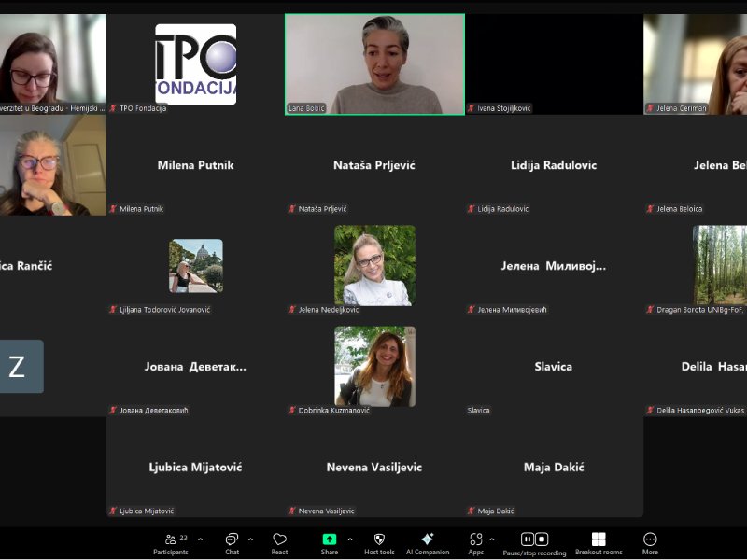Click Dobrinka Kuzmanović's profile picture

(374, 366)
